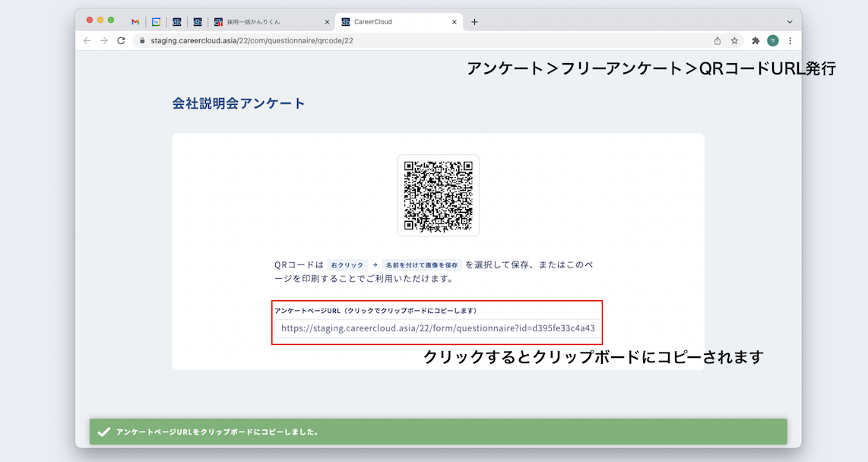Open the three-dot Chrome menu
This screenshot has width=868, height=462.
(x=790, y=40)
